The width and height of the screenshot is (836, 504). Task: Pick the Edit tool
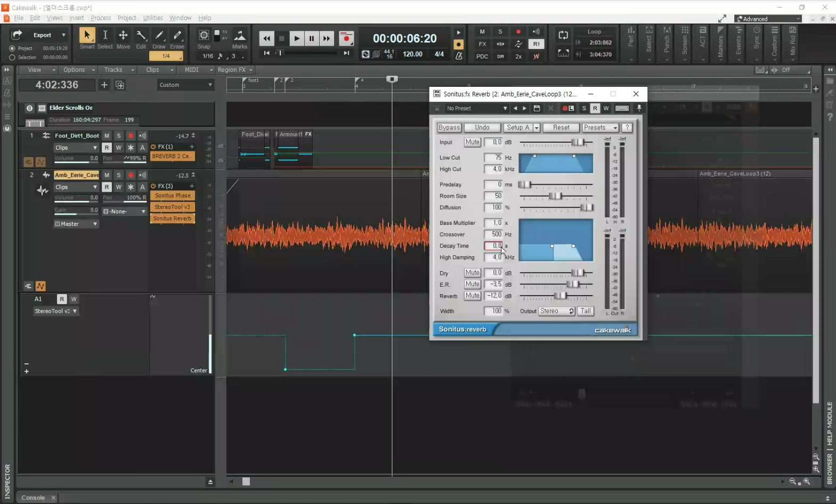141,36
